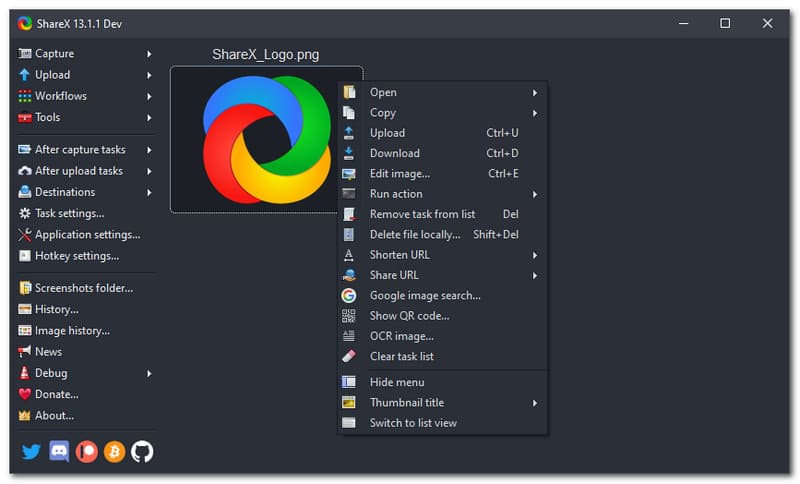Open Image history window
Viewport: 800px width, 484px height.
[85, 330]
